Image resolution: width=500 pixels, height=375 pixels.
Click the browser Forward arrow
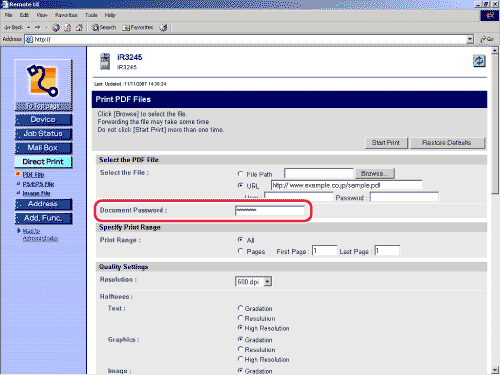pos(37,27)
